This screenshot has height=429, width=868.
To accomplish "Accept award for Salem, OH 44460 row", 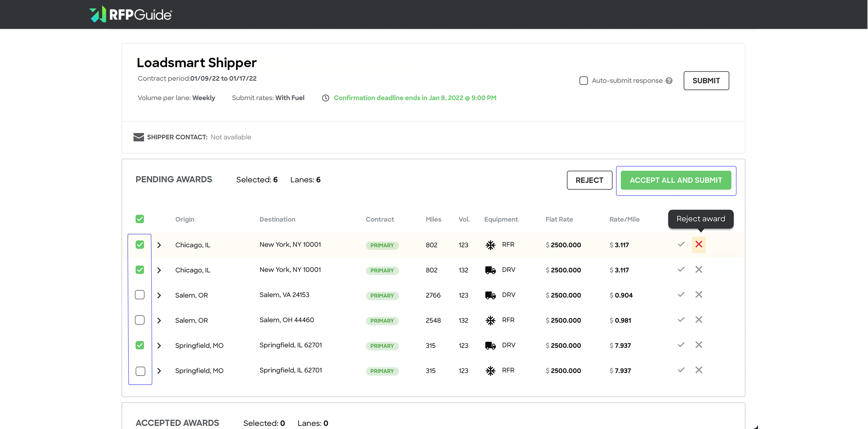I will pyautogui.click(x=681, y=320).
